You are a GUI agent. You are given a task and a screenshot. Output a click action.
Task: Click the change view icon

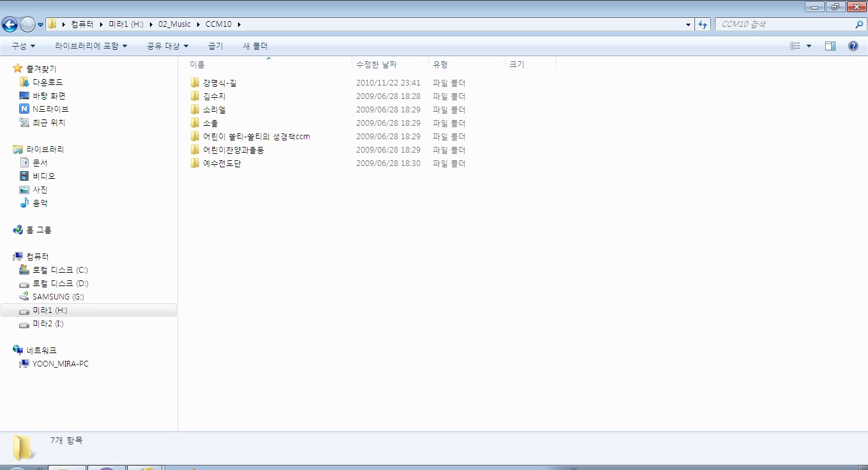[795, 46]
